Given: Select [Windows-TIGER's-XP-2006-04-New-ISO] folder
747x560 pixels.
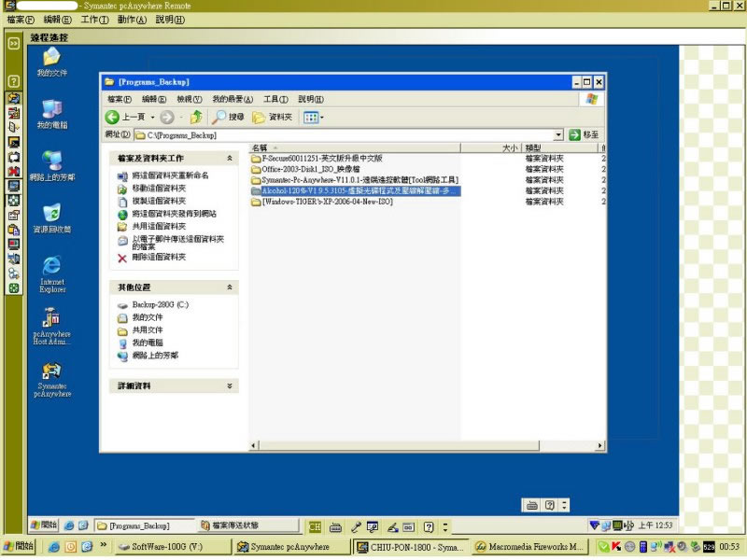Looking at the screenshot, I should click(322, 202).
